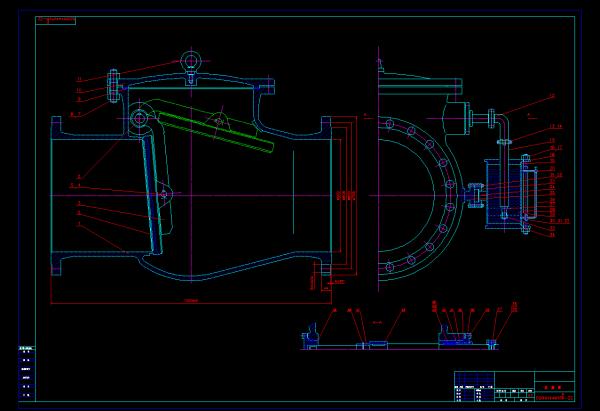Click the hinge pin circle of the disc arm
Screen dimensions: 600x411
coord(139,118)
